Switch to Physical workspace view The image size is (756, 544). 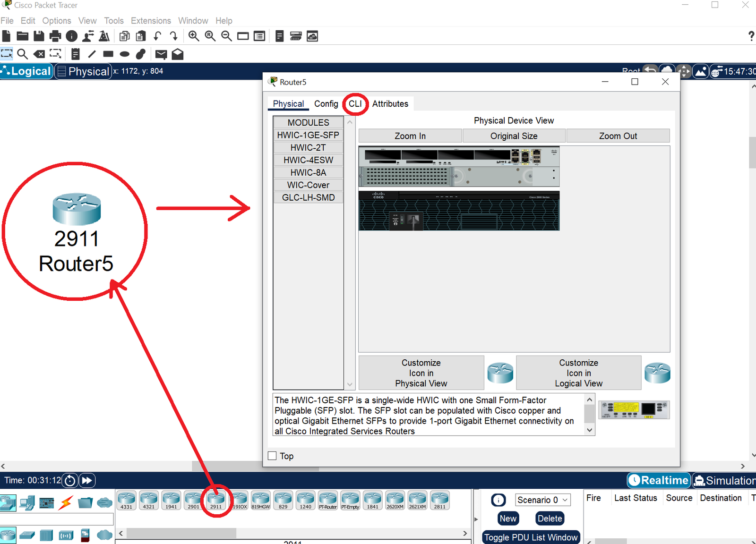coord(83,71)
